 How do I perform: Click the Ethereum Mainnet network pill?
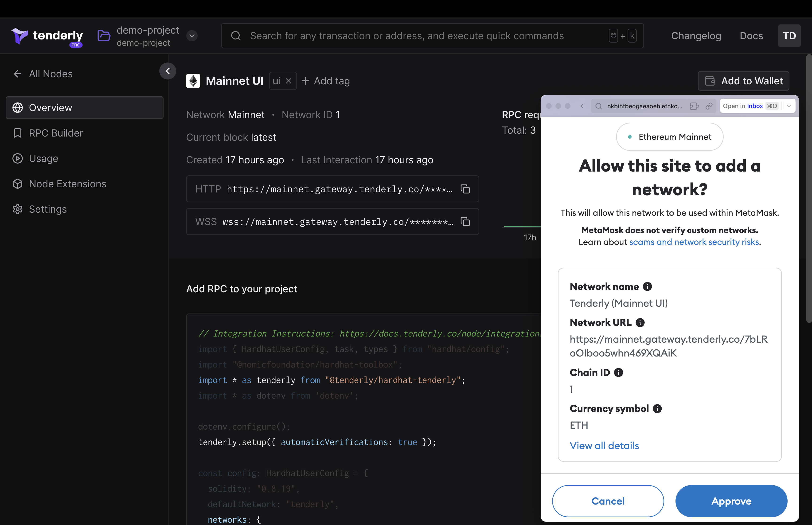[670, 137]
